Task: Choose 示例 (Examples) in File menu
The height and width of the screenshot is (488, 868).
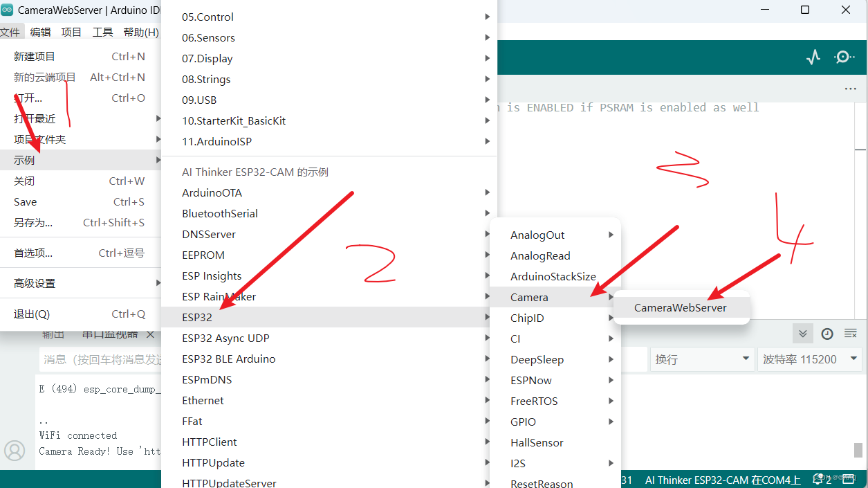Action: 80,160
